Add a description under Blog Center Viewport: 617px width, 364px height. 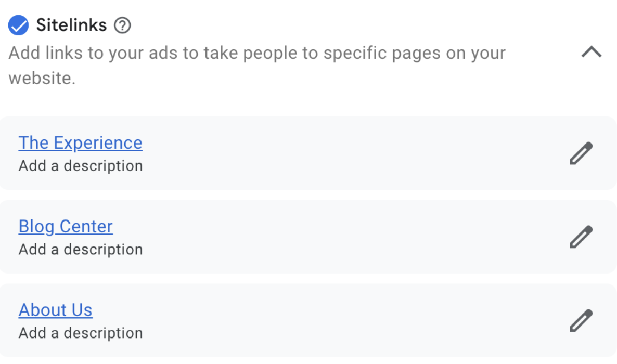click(81, 250)
